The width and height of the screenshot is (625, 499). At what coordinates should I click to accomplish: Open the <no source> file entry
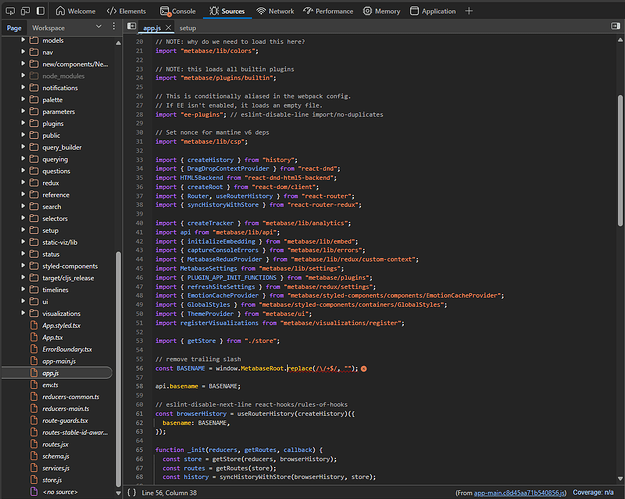(60, 492)
